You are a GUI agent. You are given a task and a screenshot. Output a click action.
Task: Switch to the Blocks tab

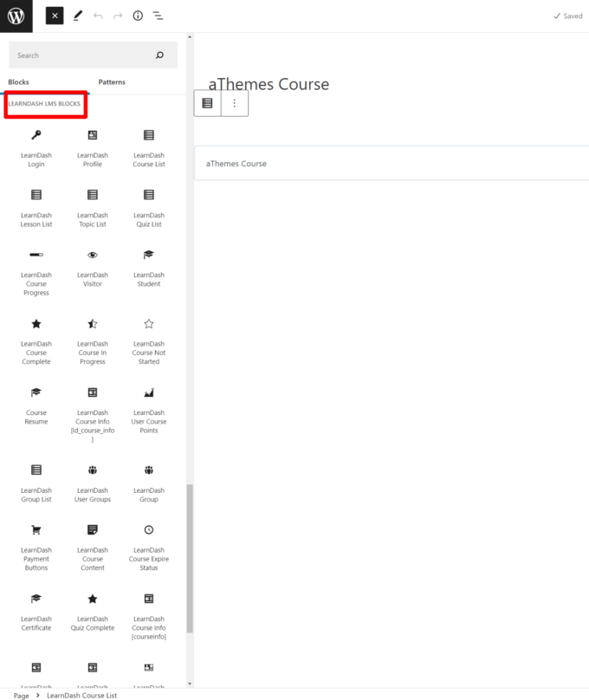(x=18, y=82)
